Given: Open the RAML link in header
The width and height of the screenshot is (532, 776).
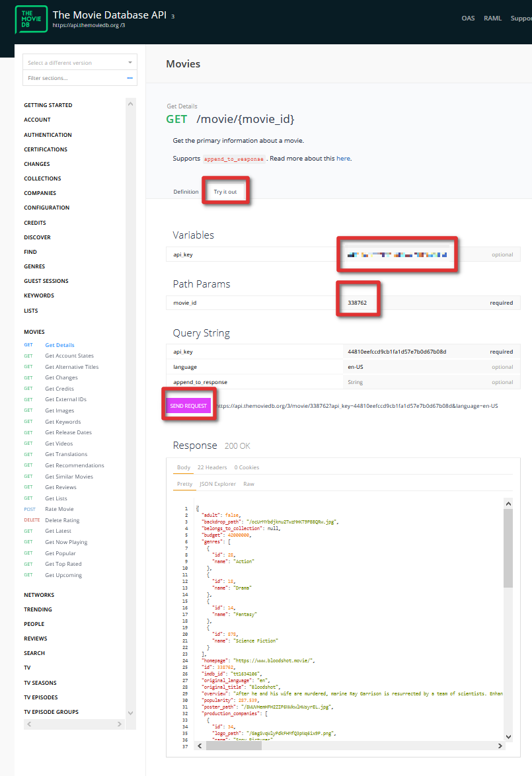Looking at the screenshot, I should click(x=492, y=19).
